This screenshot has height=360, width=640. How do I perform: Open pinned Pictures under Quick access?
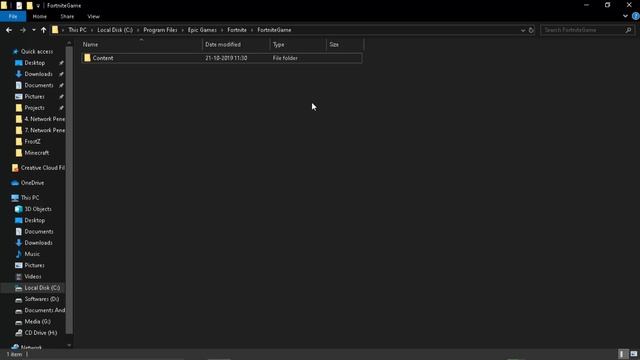tap(34, 96)
